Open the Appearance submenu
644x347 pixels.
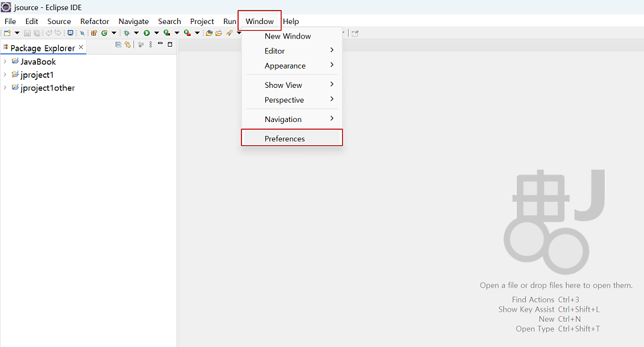291,66
